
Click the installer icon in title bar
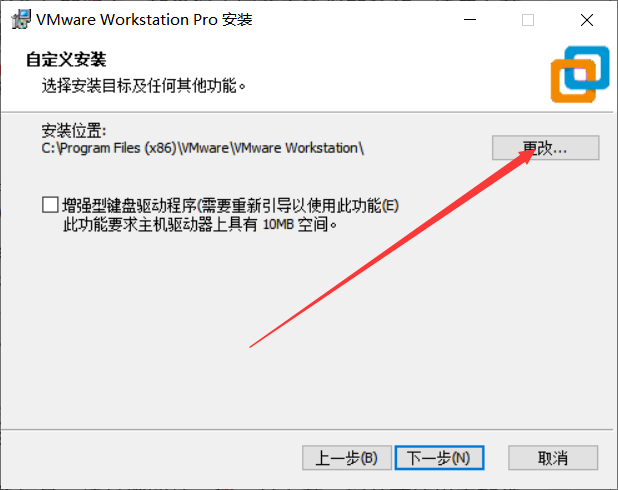21,19
